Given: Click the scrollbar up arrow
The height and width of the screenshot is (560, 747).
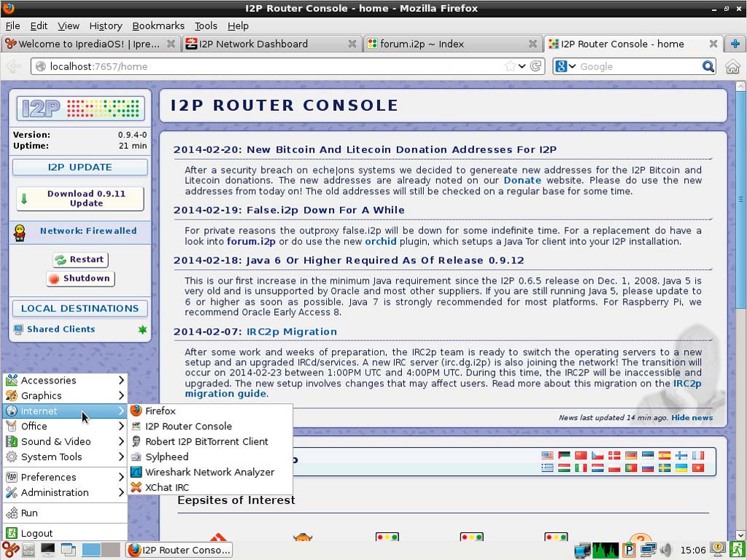Looking at the screenshot, I should coord(740,86).
